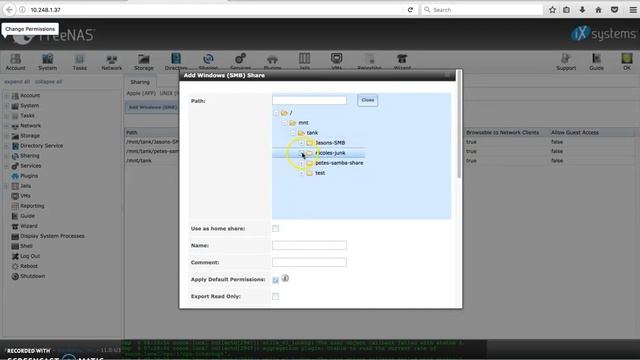640x360 pixels.
Task: Open the Tasks toolbar icon
Action: [79, 62]
